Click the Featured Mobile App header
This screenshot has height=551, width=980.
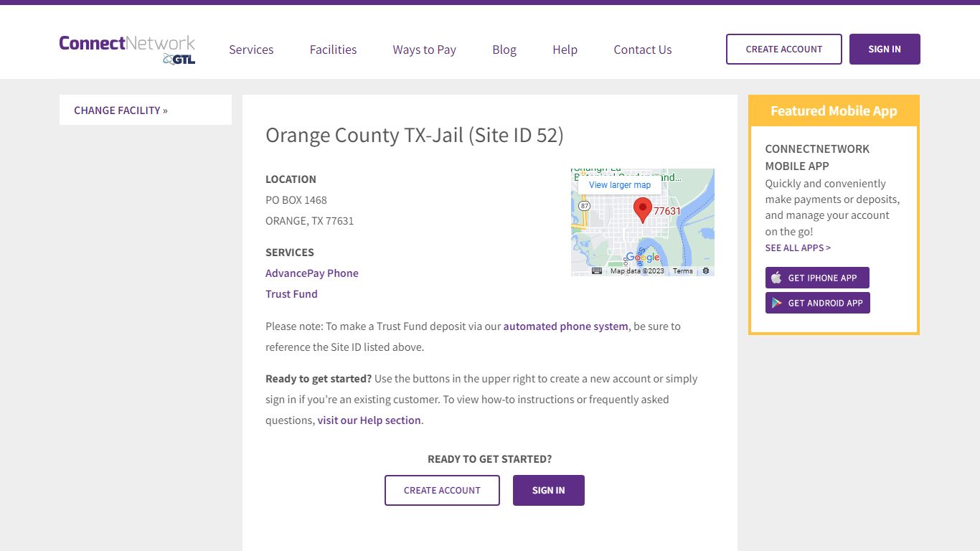[x=834, y=110]
